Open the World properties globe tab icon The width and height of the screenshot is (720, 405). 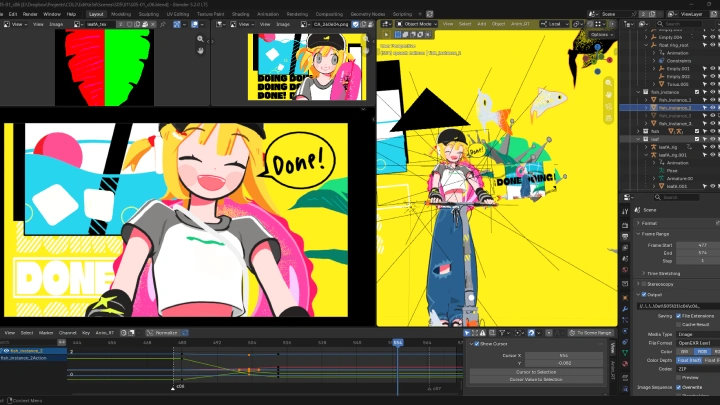(x=625, y=270)
